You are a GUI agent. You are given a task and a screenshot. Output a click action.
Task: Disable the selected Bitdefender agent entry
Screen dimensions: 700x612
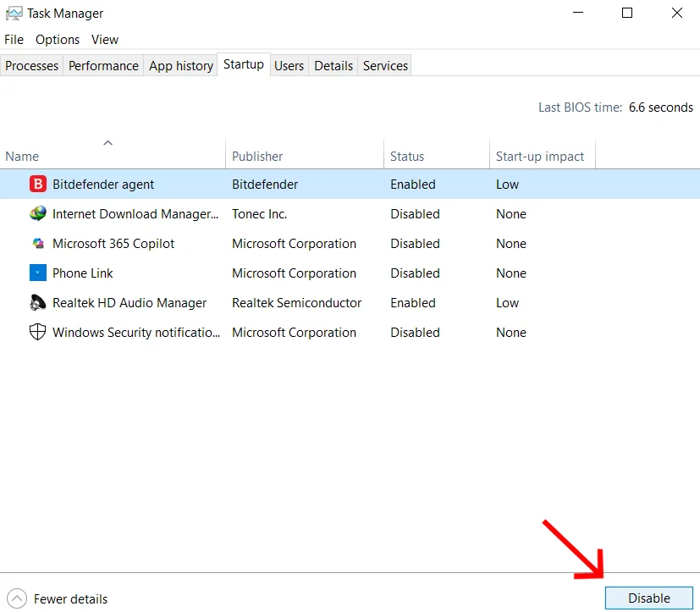[x=648, y=598]
